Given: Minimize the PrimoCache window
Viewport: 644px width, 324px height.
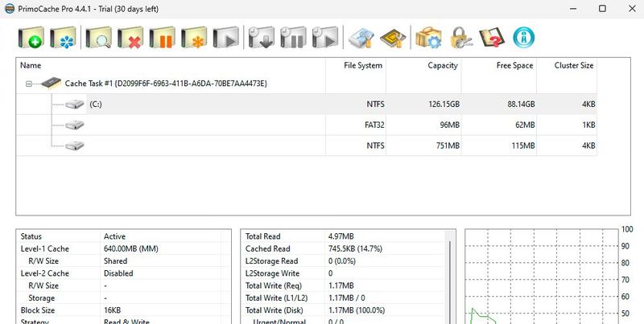Looking at the screenshot, I should [572, 9].
